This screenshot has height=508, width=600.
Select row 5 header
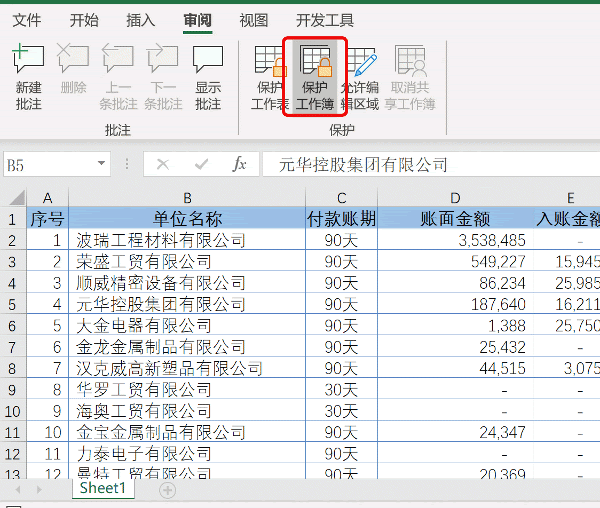pyautogui.click(x=12, y=304)
